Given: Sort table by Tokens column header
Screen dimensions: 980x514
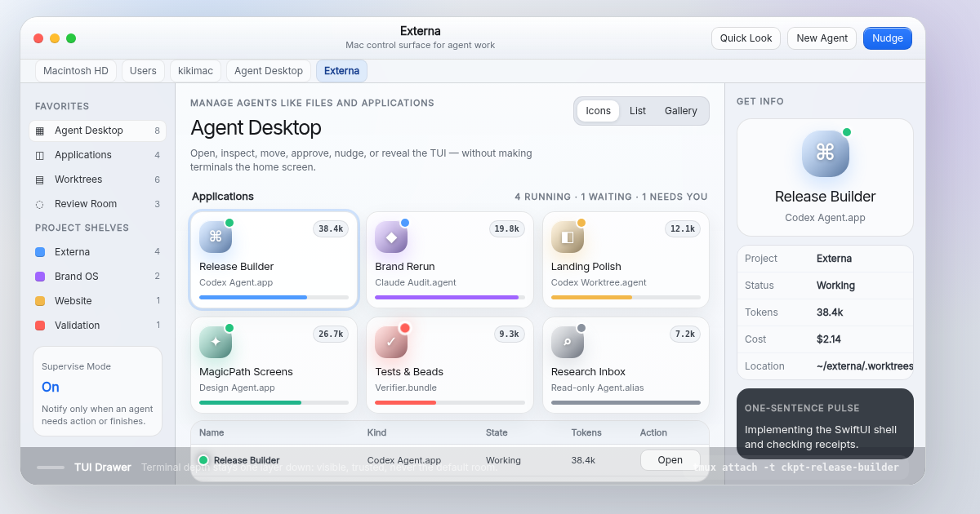Looking at the screenshot, I should coord(586,432).
